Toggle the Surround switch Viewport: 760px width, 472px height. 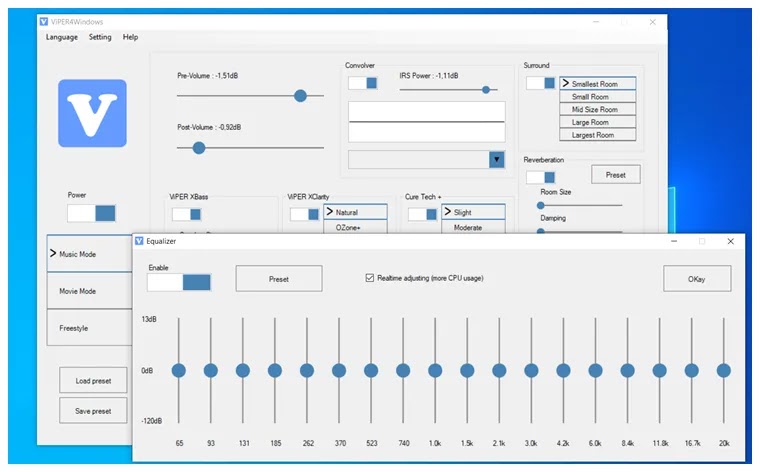540,83
